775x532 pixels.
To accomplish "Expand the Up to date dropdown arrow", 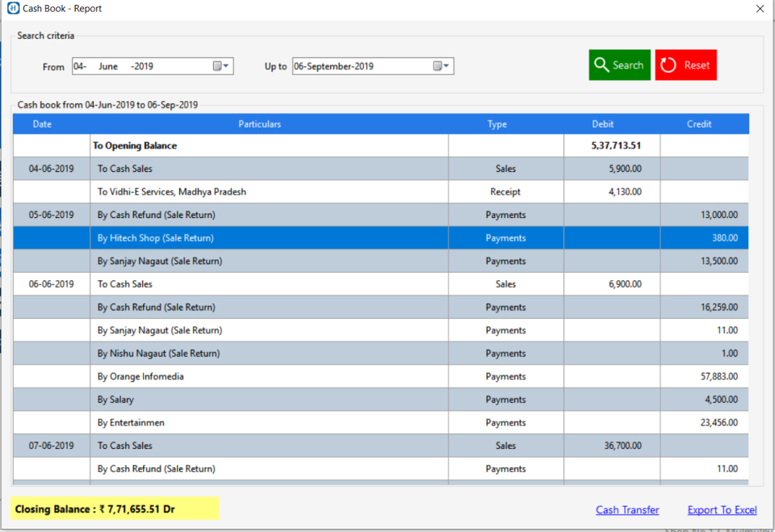I will [x=446, y=66].
